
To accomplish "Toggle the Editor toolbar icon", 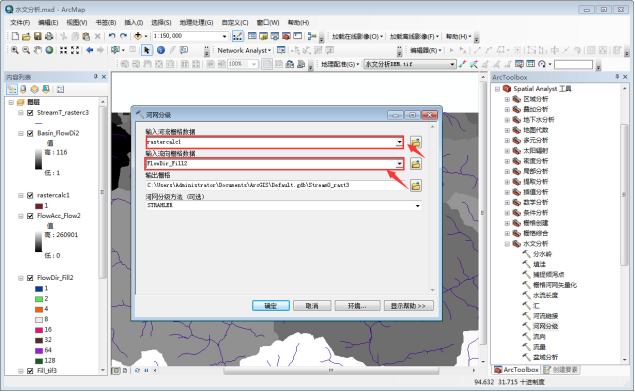I will [x=238, y=36].
